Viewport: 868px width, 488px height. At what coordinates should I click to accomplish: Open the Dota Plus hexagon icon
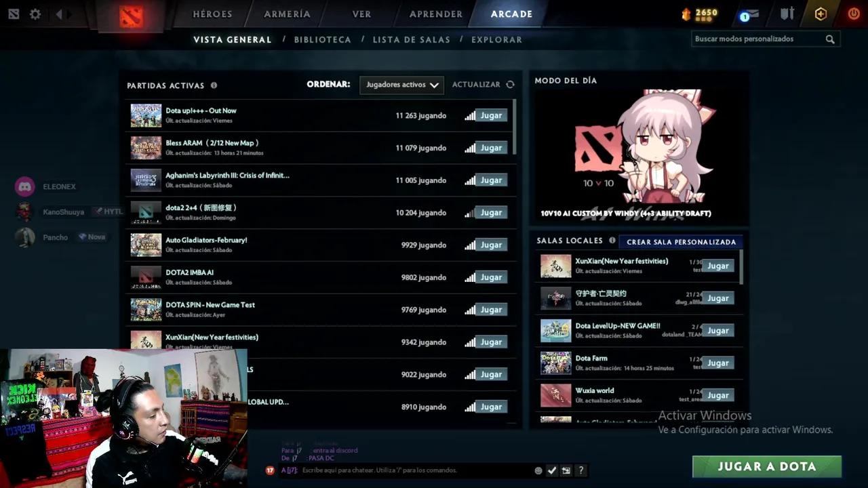[821, 14]
